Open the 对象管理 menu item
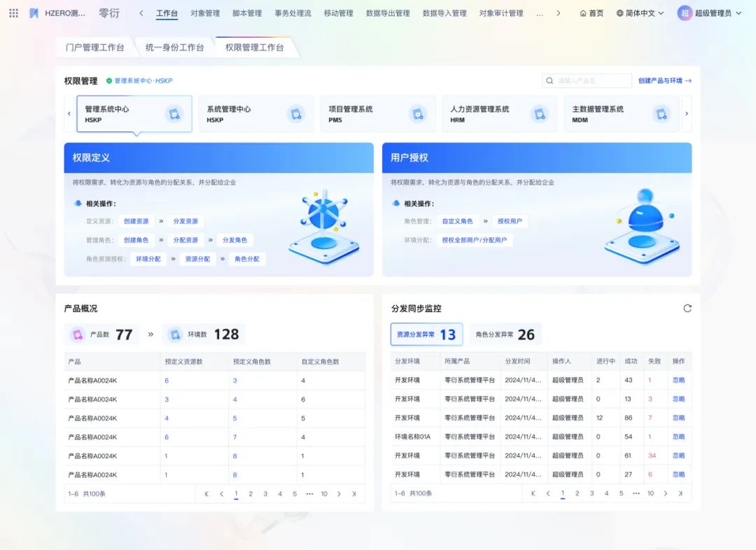This screenshot has height=550, width=756. coord(205,13)
